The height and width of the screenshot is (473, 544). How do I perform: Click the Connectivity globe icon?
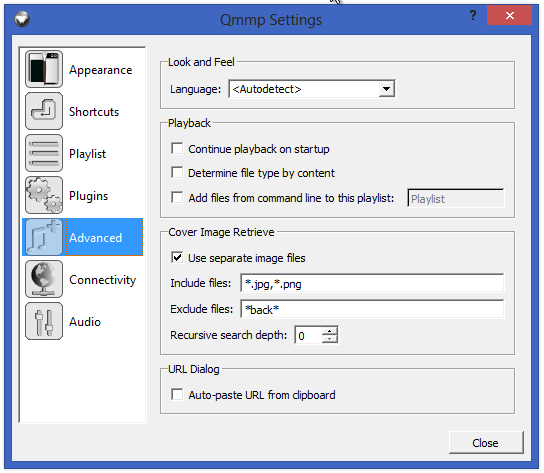(x=44, y=279)
